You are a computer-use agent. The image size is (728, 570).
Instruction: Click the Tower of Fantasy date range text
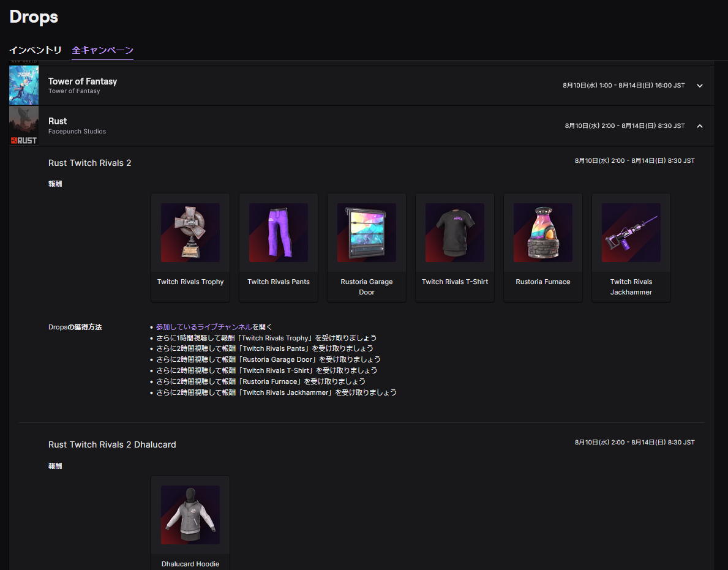point(623,85)
